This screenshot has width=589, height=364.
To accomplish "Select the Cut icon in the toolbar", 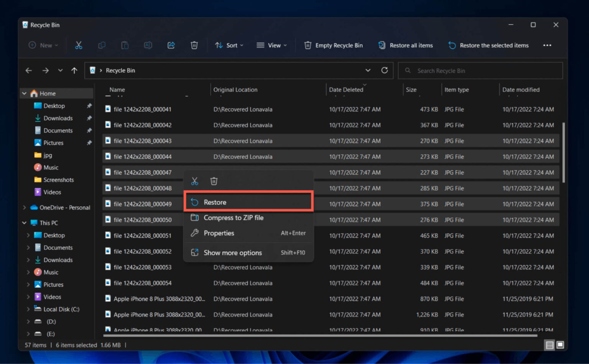I will (79, 45).
